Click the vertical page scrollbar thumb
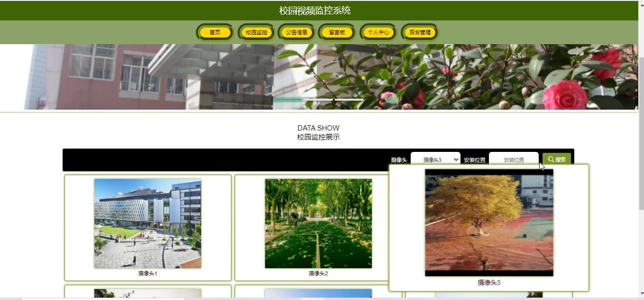Viewport: 644px width, 300px height. [x=641, y=133]
